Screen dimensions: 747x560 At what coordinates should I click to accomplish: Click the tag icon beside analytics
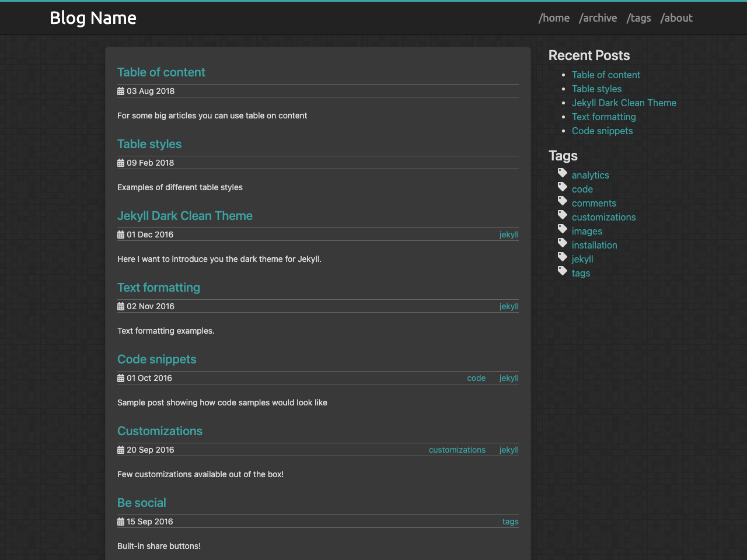563,173
